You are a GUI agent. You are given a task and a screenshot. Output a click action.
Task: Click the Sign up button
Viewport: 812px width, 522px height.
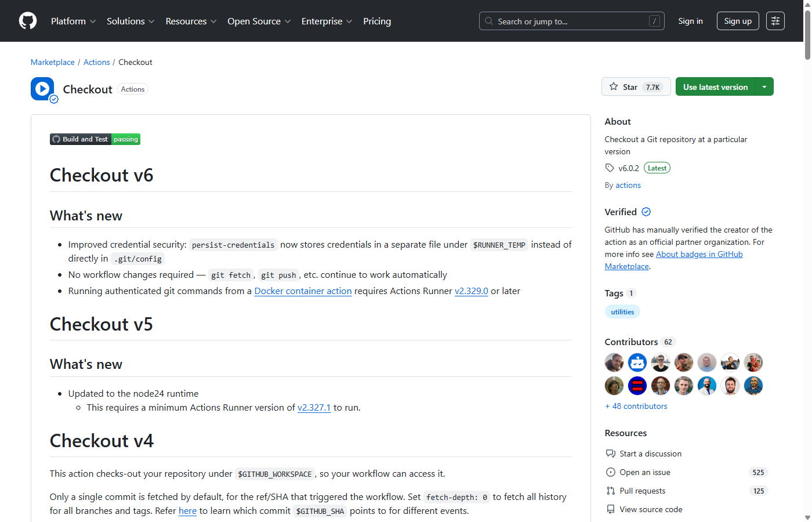pyautogui.click(x=738, y=21)
